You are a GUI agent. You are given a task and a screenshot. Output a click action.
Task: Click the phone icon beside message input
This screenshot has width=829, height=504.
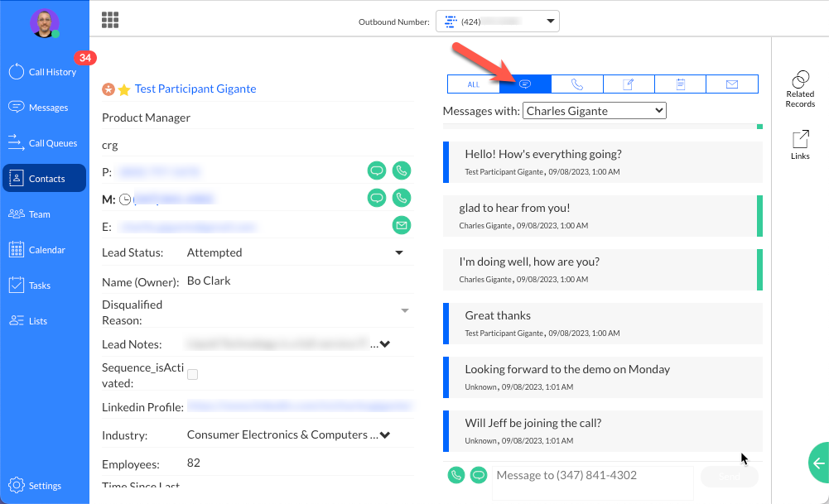[455, 475]
